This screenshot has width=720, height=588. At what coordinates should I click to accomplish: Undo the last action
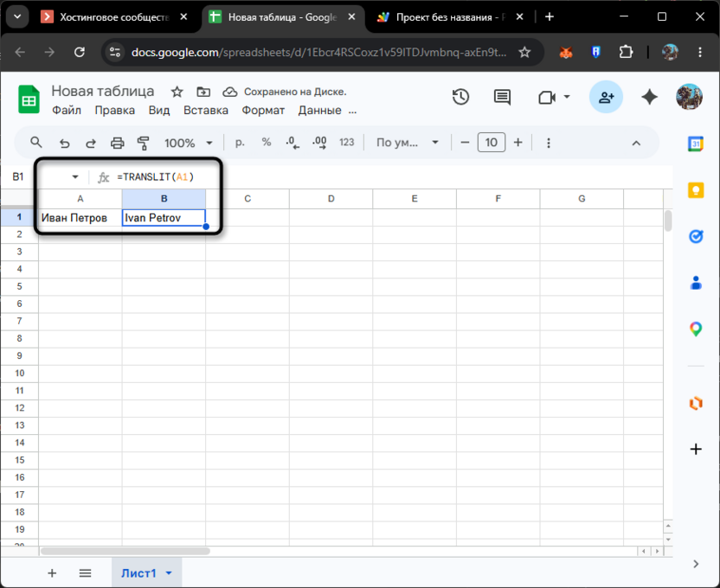(64, 143)
